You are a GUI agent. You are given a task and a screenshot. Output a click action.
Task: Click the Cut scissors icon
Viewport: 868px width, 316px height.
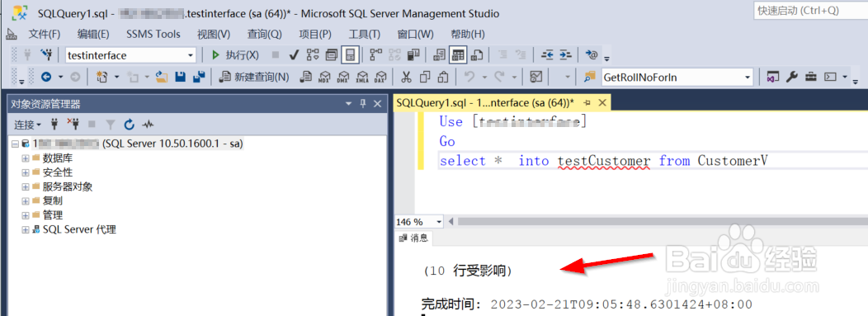(406, 78)
